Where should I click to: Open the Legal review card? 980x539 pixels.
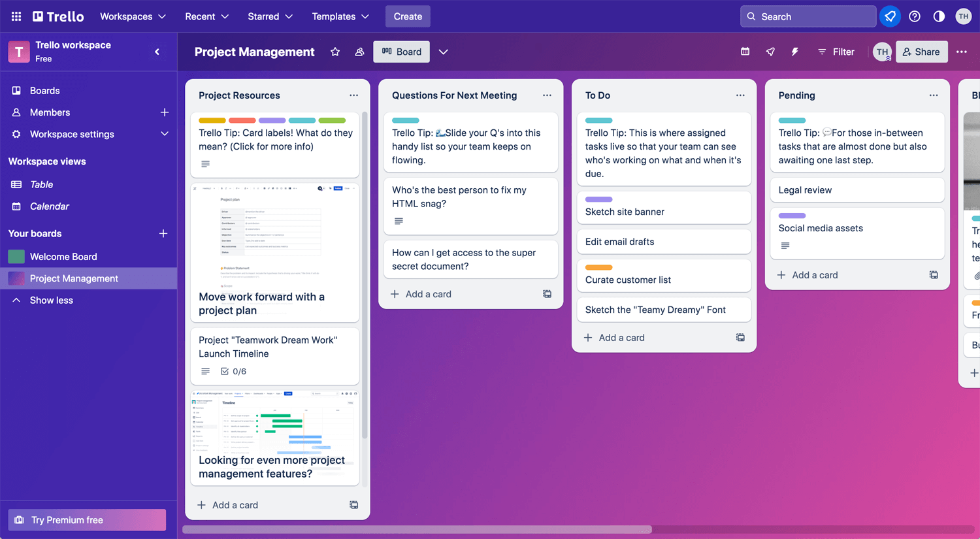(857, 190)
